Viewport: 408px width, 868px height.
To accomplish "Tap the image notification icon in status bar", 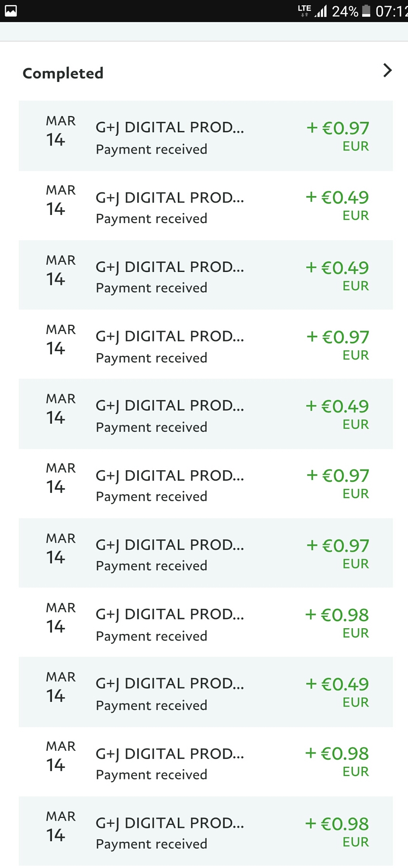I will 10,11.
